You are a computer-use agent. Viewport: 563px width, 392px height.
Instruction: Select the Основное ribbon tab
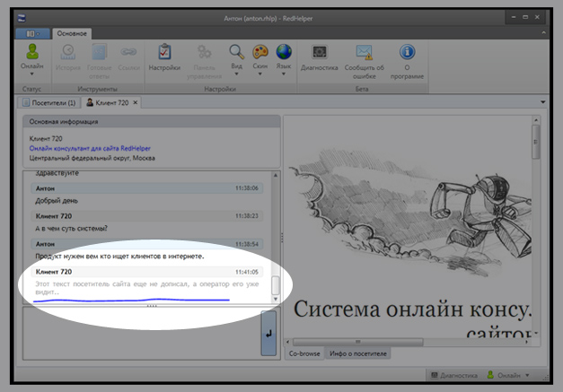pyautogui.click(x=73, y=33)
